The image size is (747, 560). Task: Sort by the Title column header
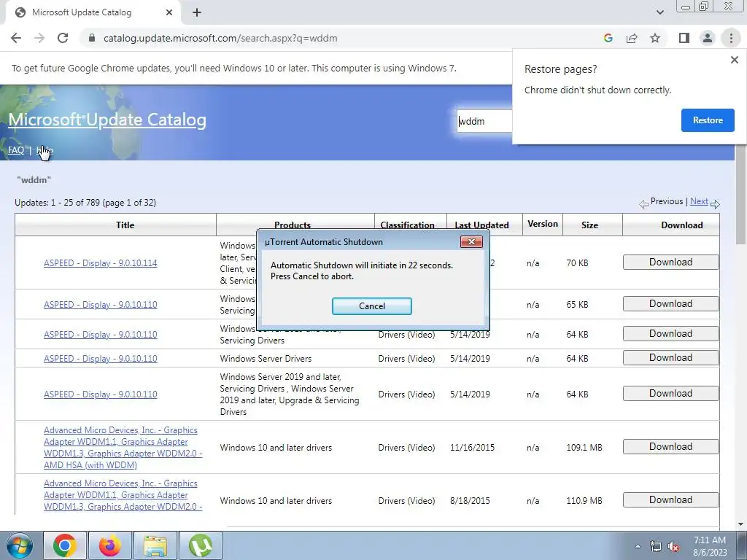tap(125, 225)
